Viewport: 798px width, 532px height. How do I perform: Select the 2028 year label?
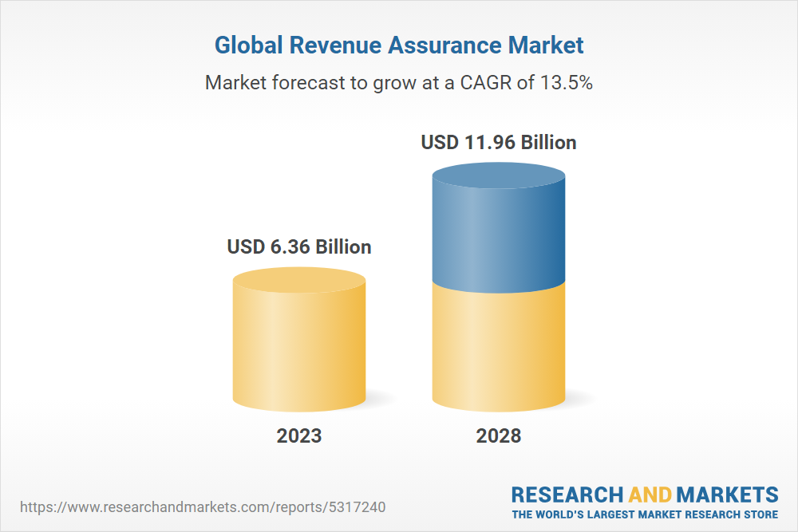coord(499,435)
